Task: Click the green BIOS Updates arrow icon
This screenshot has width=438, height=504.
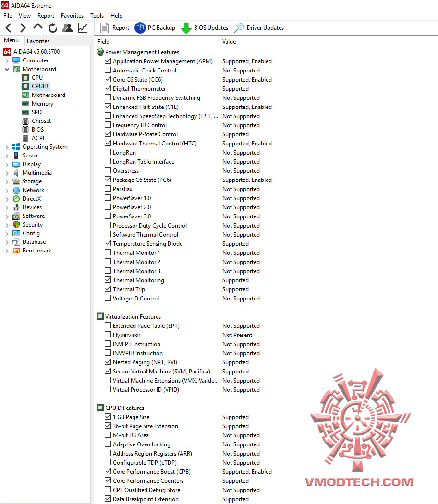Action: click(186, 28)
